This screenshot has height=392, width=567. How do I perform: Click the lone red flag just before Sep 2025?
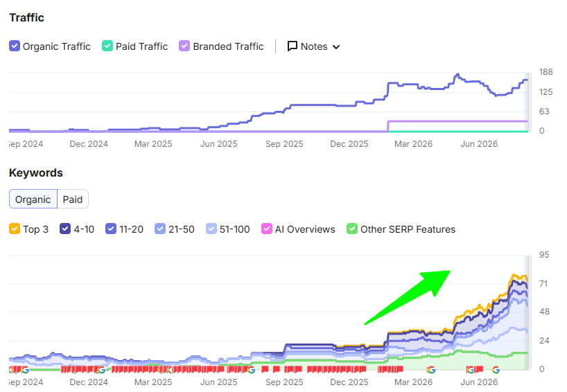click(x=277, y=369)
